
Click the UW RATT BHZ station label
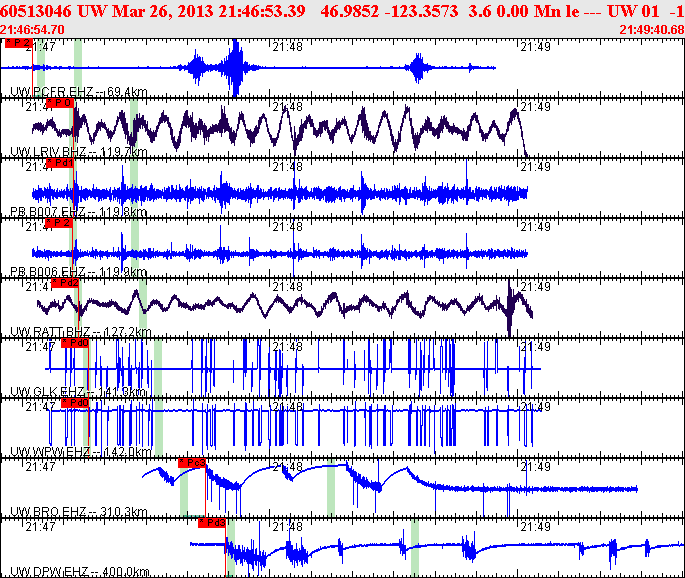point(80,332)
